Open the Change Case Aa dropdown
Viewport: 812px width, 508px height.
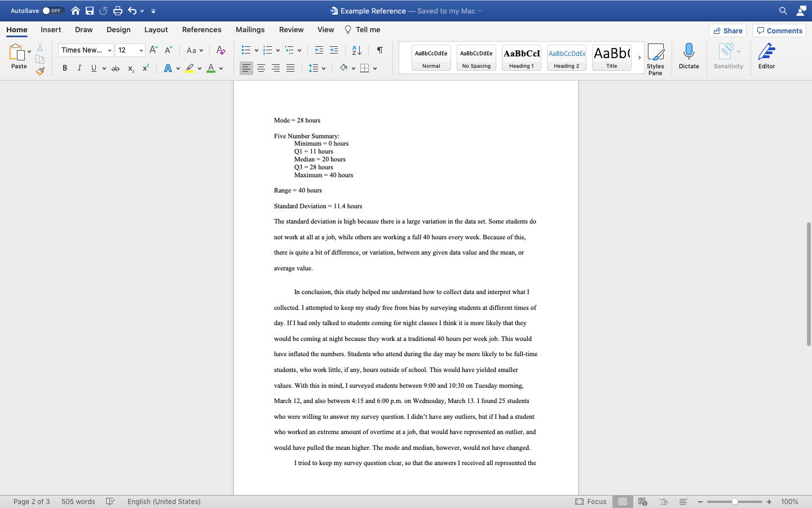click(x=195, y=50)
